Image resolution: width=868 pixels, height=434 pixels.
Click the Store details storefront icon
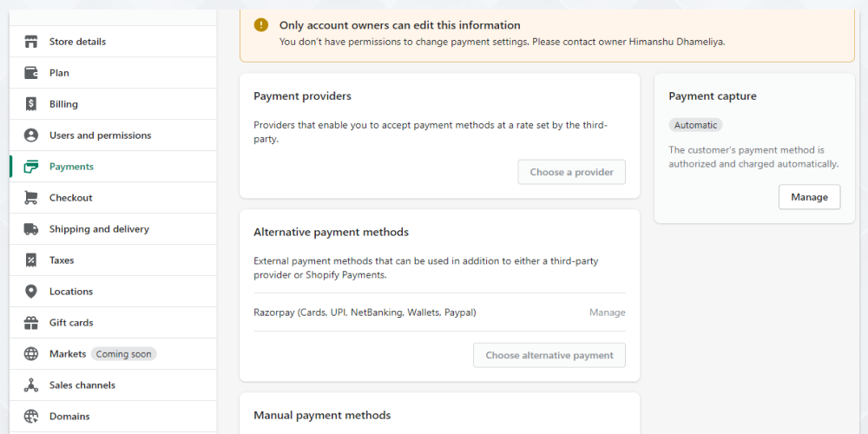[31, 42]
